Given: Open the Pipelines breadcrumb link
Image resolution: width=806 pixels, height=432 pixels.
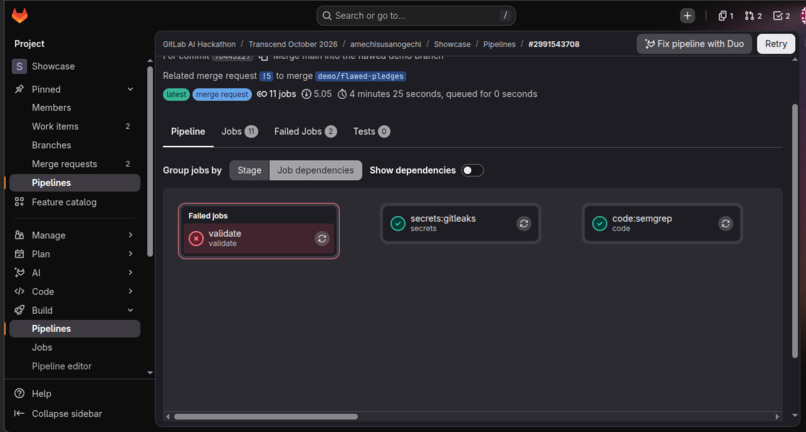Looking at the screenshot, I should pos(499,44).
